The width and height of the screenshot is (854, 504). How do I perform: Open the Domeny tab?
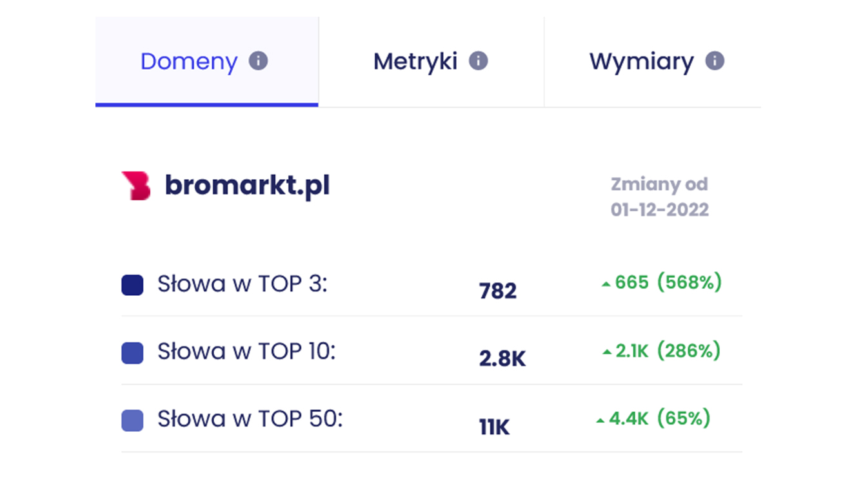pyautogui.click(x=189, y=62)
